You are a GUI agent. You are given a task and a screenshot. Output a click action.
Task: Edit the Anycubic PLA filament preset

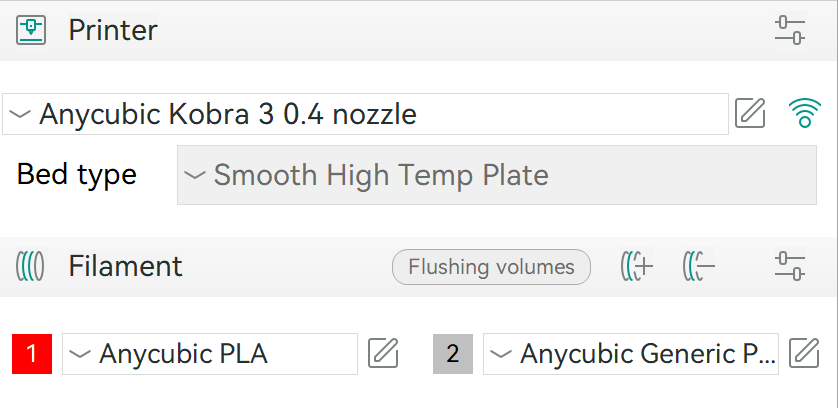384,353
